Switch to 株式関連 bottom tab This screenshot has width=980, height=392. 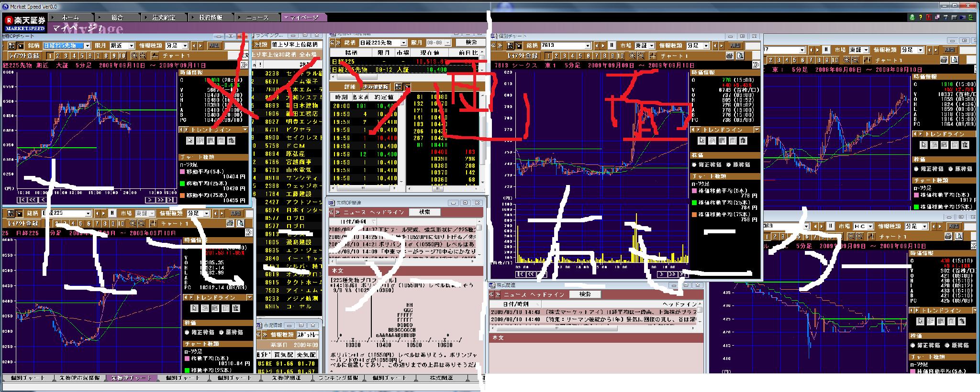coord(441,378)
